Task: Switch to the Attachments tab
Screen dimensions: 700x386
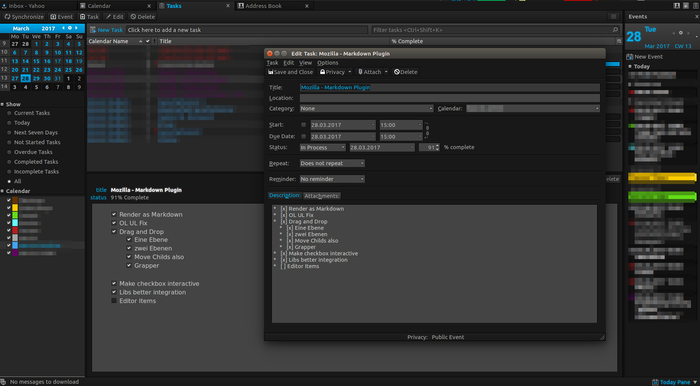Action: pyautogui.click(x=322, y=195)
